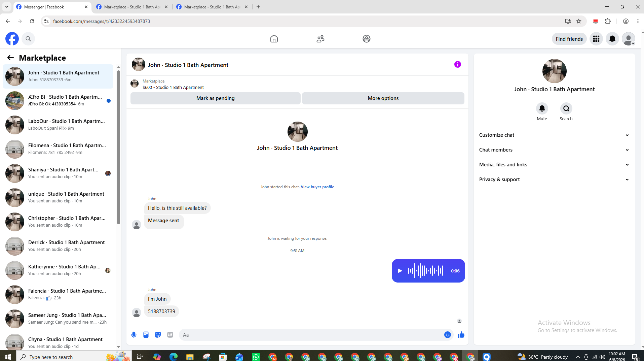644x361 pixels.
Task: Open View buyer profile link
Action: (317, 187)
